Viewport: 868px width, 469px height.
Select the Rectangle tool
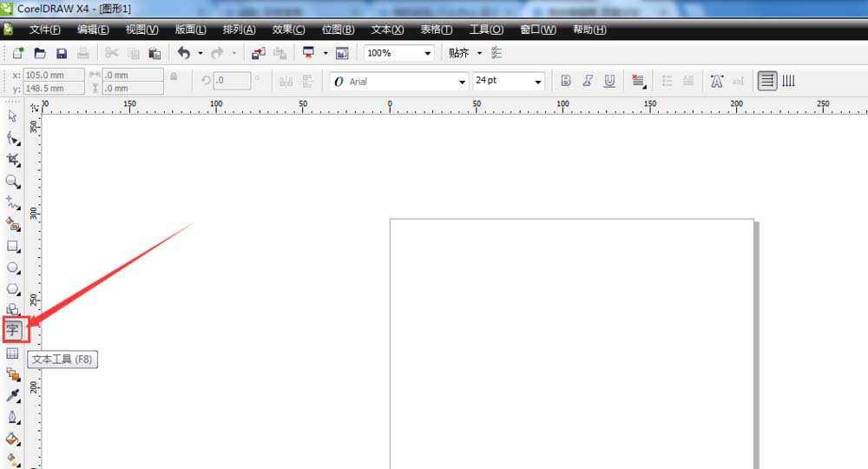tap(13, 246)
